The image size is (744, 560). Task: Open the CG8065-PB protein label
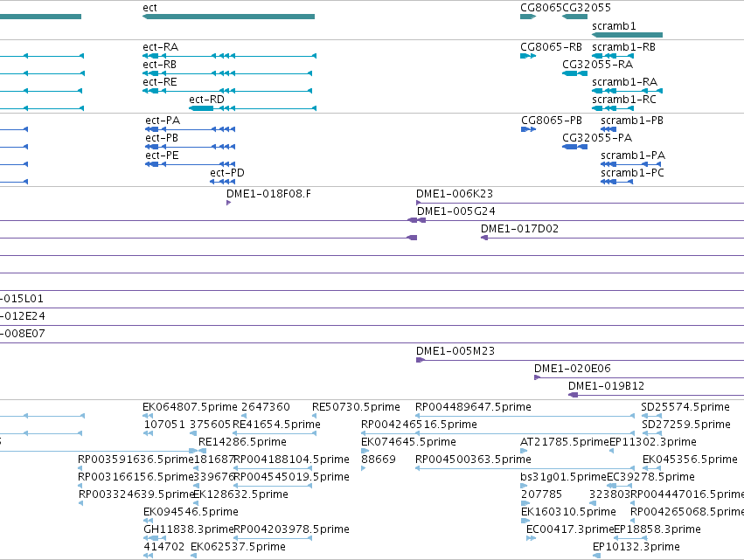coord(552,121)
